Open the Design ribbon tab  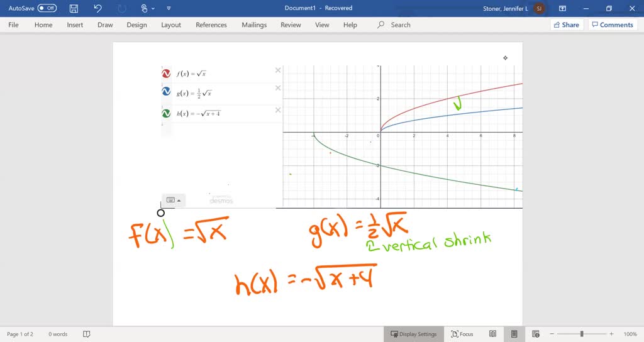[136, 25]
